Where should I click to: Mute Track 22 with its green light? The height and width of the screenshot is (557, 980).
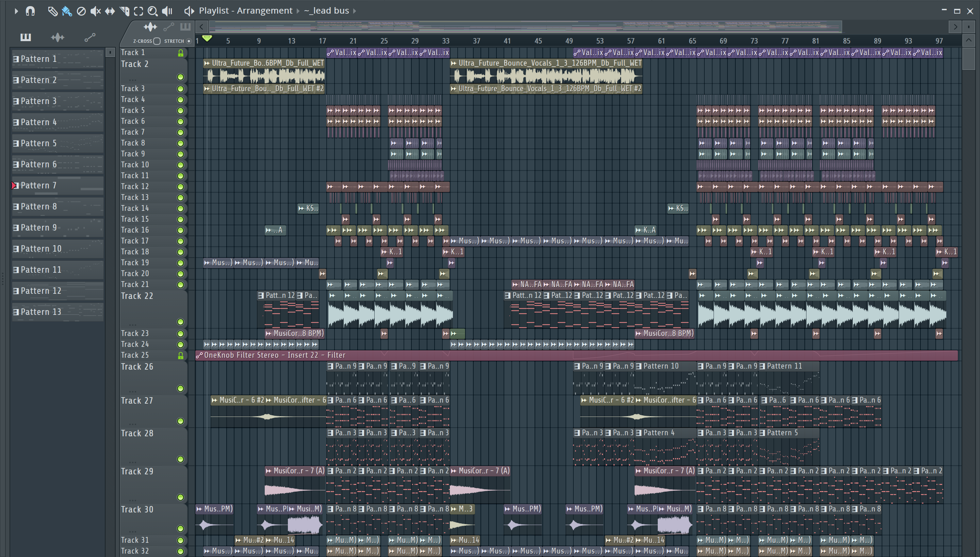click(x=181, y=322)
